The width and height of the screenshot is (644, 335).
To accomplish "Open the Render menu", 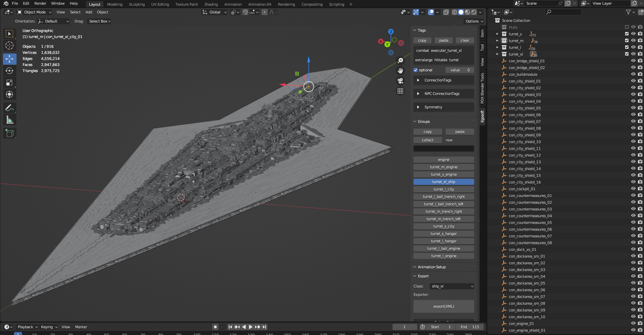I will 40,3.
